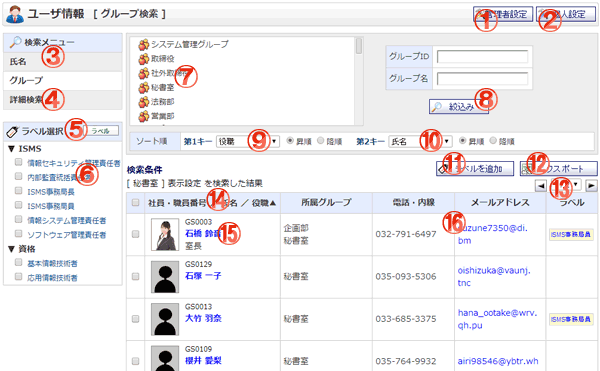600x371 pixels.
Task: Click the 絞込み filter button
Action: [x=459, y=107]
